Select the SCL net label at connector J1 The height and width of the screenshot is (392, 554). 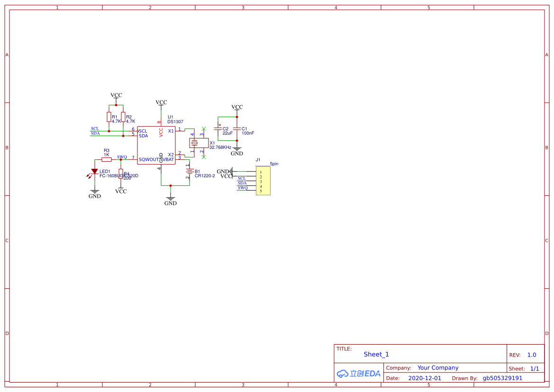242,178
